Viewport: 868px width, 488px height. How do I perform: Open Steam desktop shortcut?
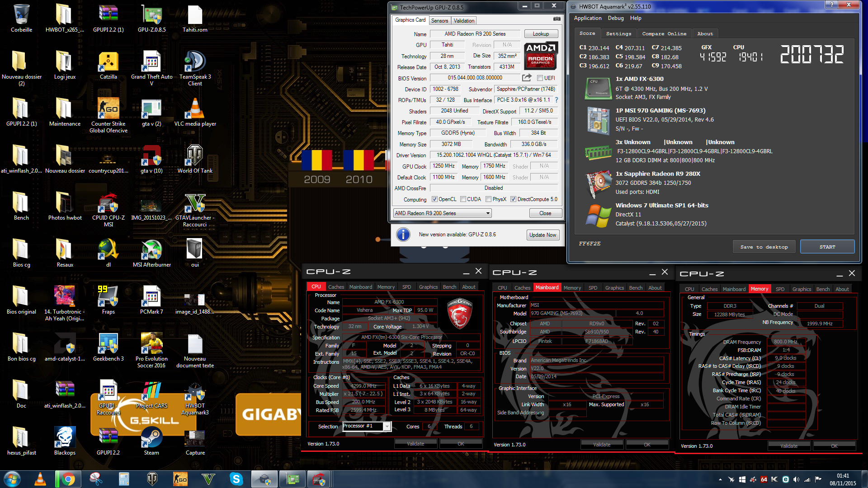[151, 441]
